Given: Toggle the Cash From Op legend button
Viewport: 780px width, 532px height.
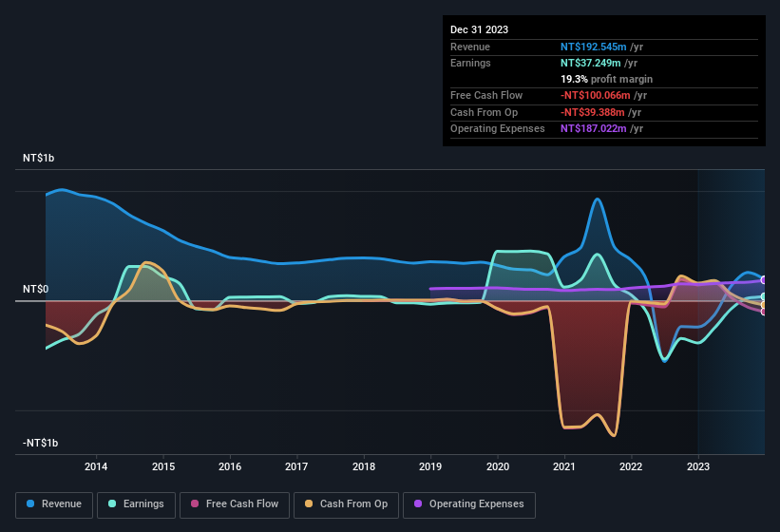Looking at the screenshot, I should [x=346, y=504].
